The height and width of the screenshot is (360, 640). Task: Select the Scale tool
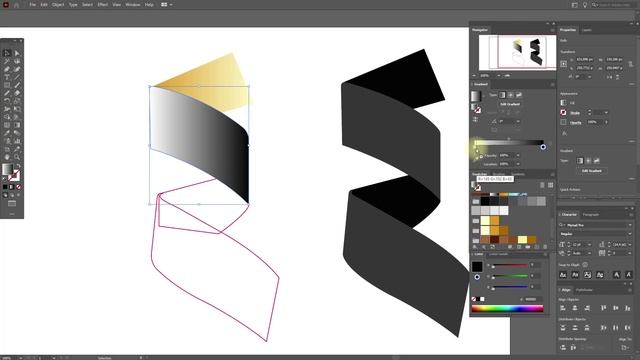point(17,101)
